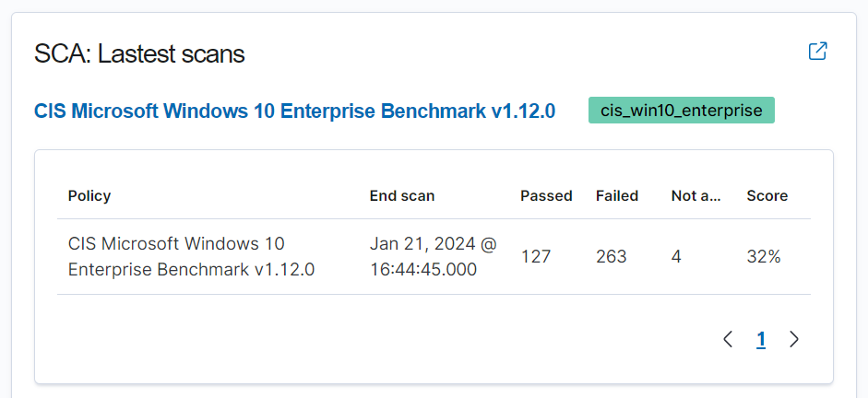The height and width of the screenshot is (398, 868).
Task: Go to next page of scans
Action: point(794,340)
